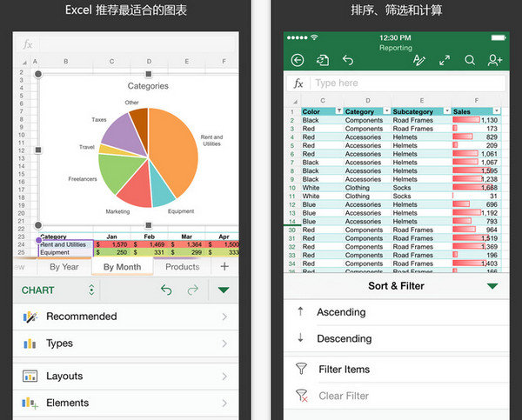
Task: Tap Clear Filter option
Action: point(396,396)
